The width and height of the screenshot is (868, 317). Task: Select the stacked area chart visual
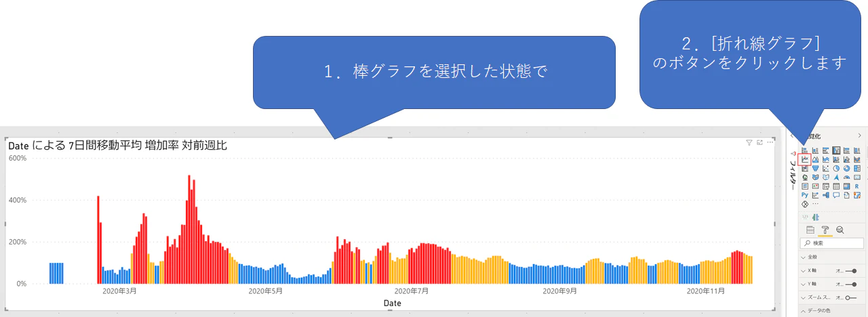coord(825,159)
